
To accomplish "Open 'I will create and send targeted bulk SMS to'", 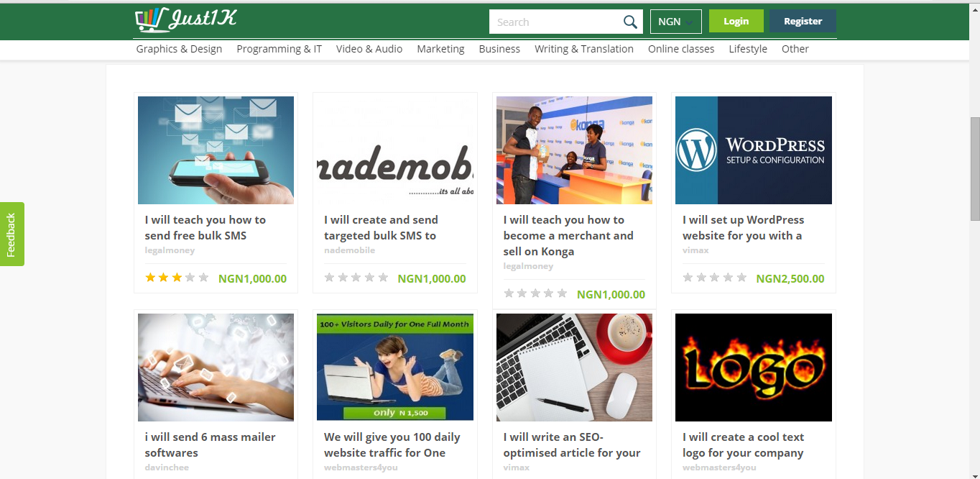I will [381, 227].
